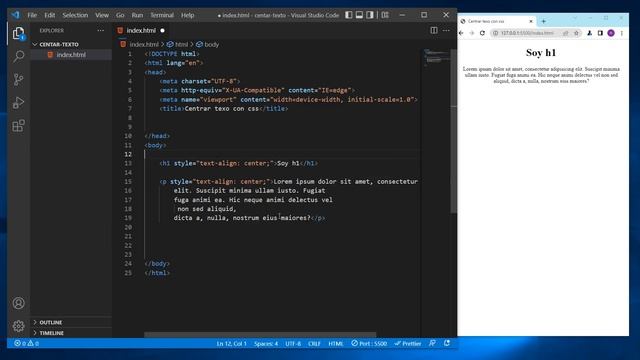Open the View menu
Image resolution: width=640 pixels, height=360 pixels.
(102, 15)
